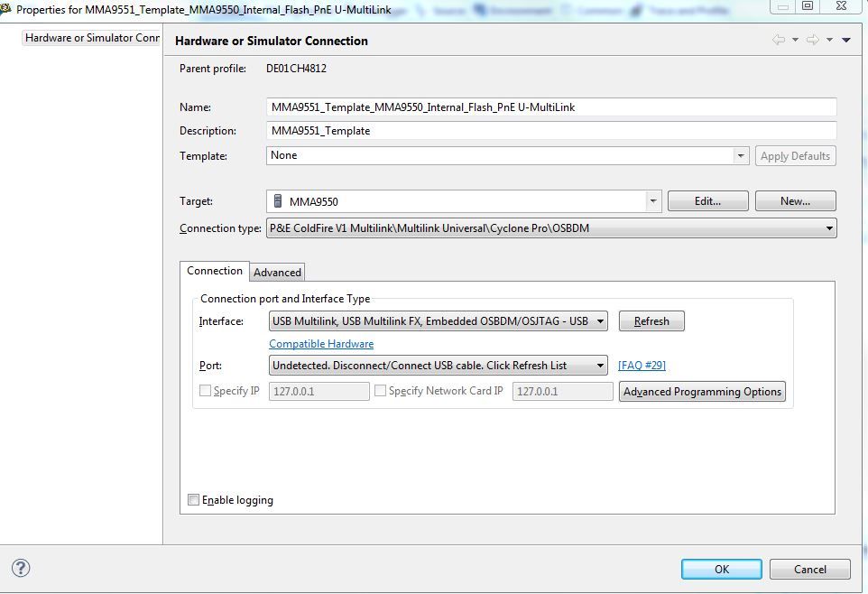This screenshot has height=594, width=868.
Task: Click into the Description text field
Action: (551, 131)
